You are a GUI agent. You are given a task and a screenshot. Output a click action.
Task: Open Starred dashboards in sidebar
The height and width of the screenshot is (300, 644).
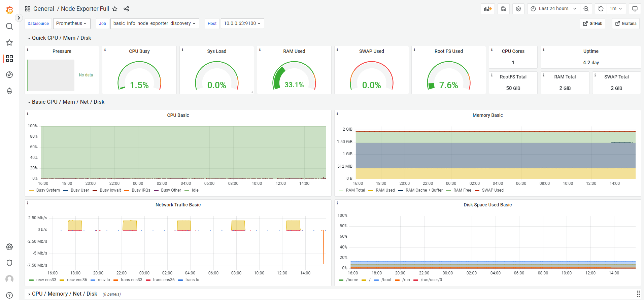9,42
